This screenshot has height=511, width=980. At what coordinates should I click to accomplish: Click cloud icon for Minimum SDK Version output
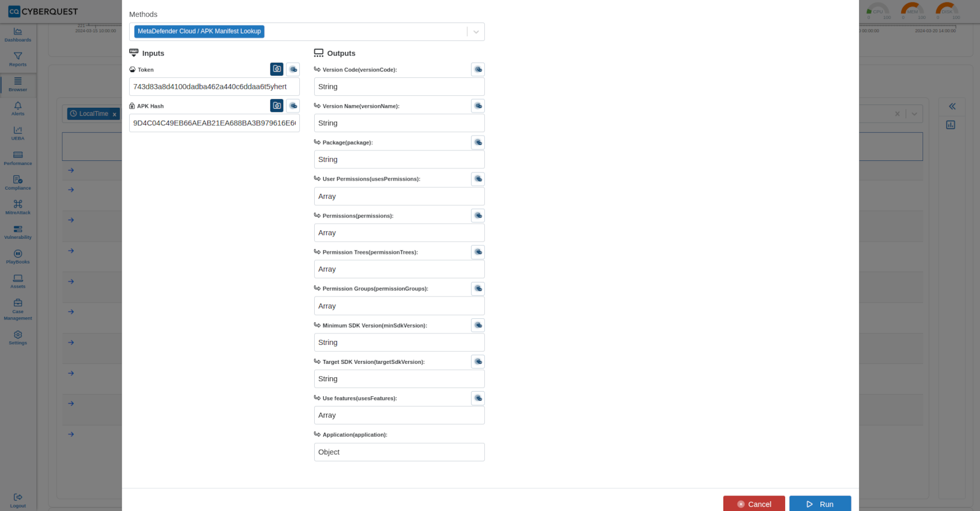pos(478,325)
